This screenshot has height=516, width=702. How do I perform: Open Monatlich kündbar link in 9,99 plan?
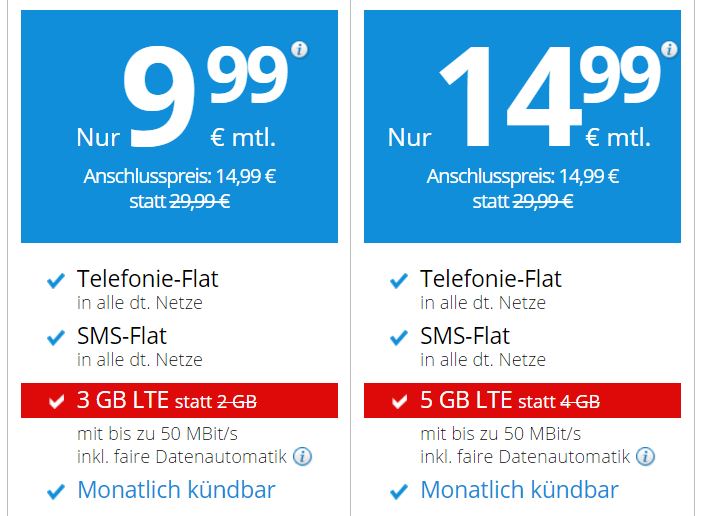(176, 490)
